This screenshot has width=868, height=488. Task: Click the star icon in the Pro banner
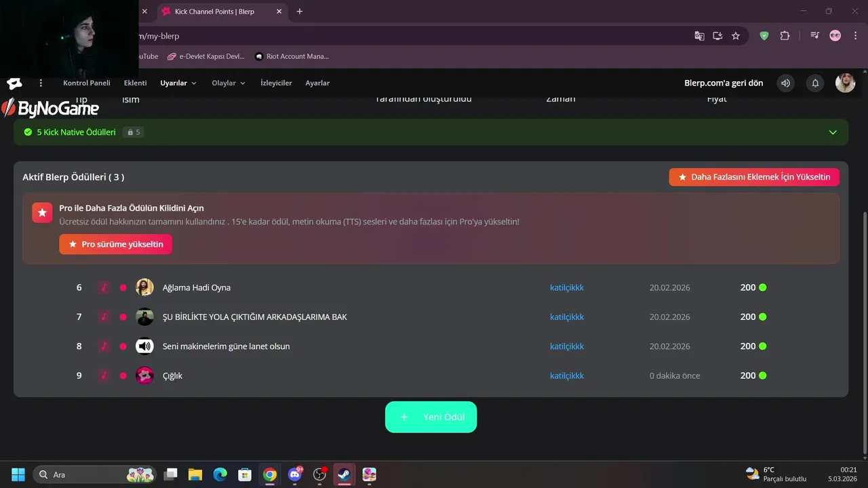pyautogui.click(x=42, y=212)
